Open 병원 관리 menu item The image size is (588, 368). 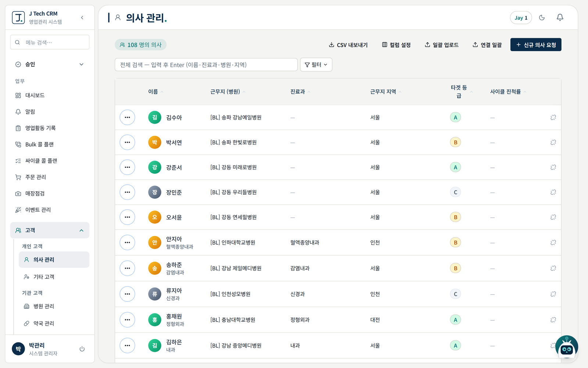[x=54, y=306]
